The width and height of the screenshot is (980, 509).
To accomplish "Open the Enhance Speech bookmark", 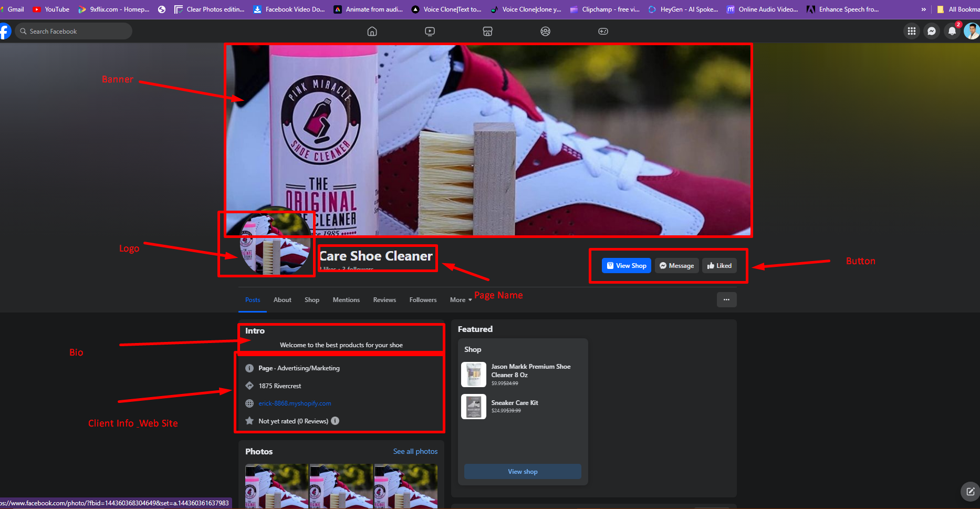I will coord(843,9).
